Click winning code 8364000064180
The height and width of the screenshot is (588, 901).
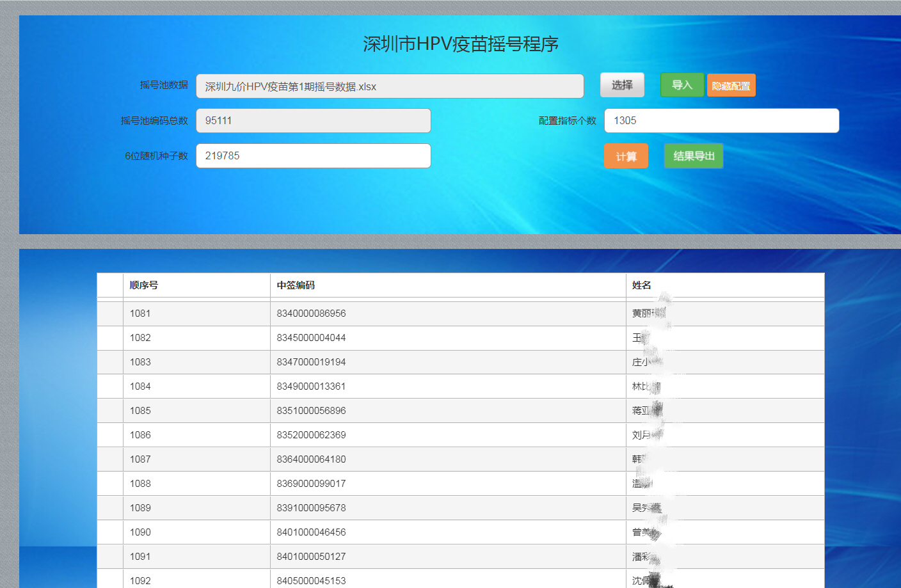(311, 459)
